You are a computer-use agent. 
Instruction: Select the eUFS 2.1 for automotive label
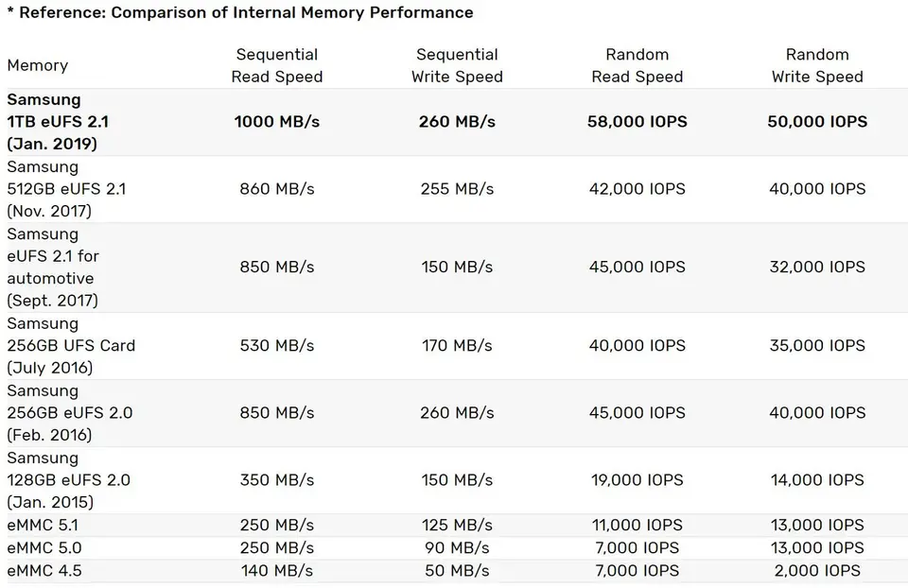pos(53,268)
